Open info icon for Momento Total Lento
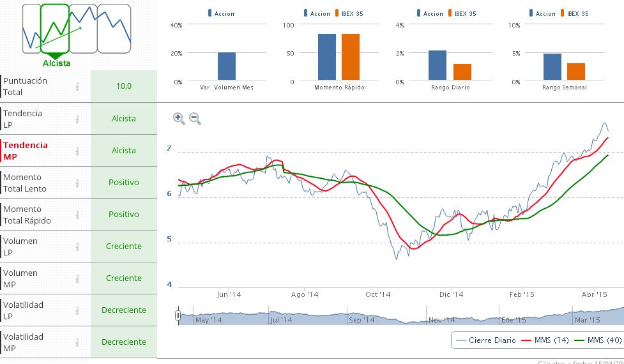This screenshot has width=624, height=364. pos(77,183)
